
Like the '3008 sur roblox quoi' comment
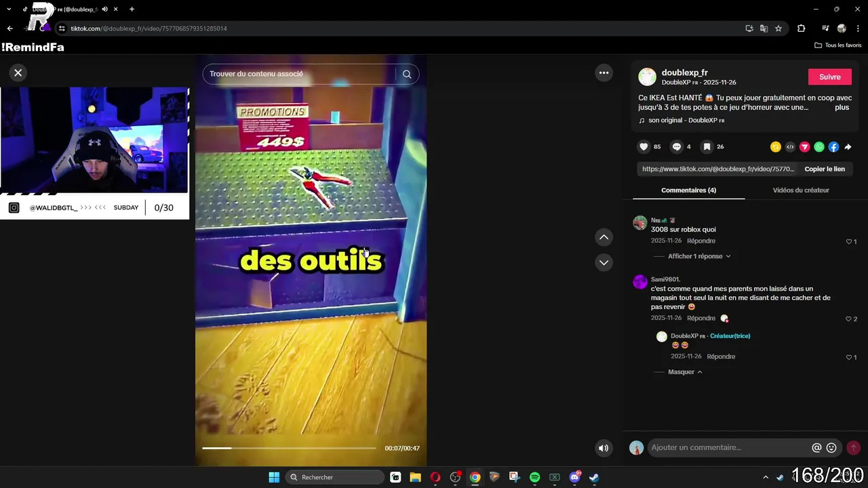[850, 241]
